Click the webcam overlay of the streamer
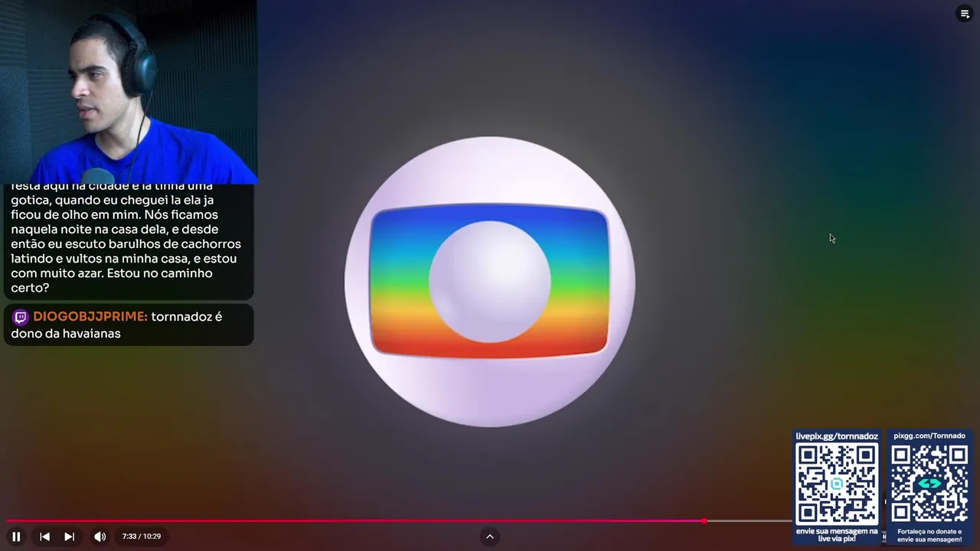The height and width of the screenshot is (551, 980). pos(129,92)
